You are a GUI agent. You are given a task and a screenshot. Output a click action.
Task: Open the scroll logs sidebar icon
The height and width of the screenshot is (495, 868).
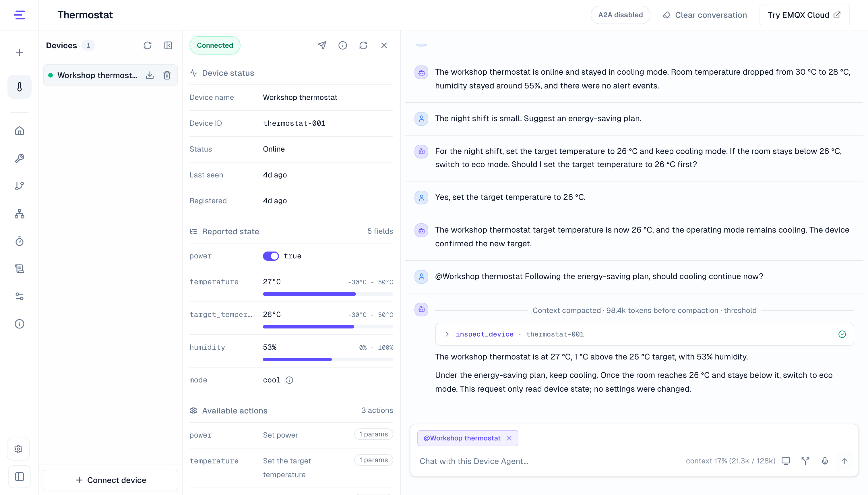[19, 269]
